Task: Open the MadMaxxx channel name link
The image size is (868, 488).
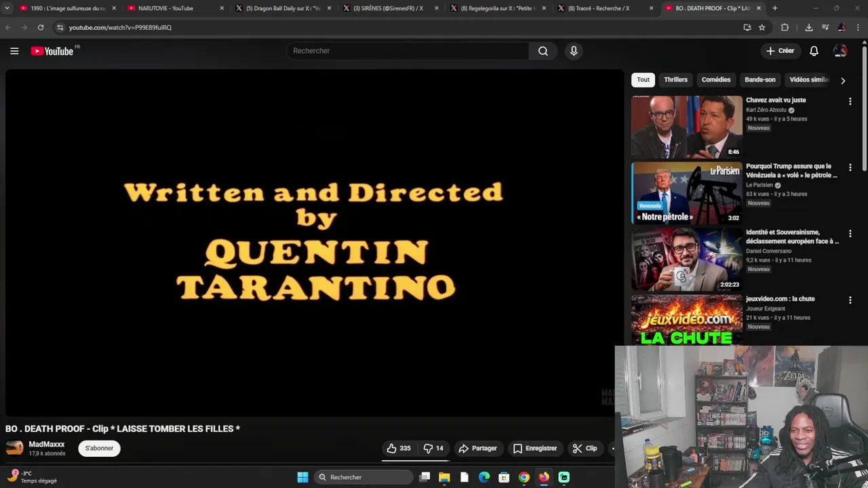Action: pyautogui.click(x=47, y=444)
